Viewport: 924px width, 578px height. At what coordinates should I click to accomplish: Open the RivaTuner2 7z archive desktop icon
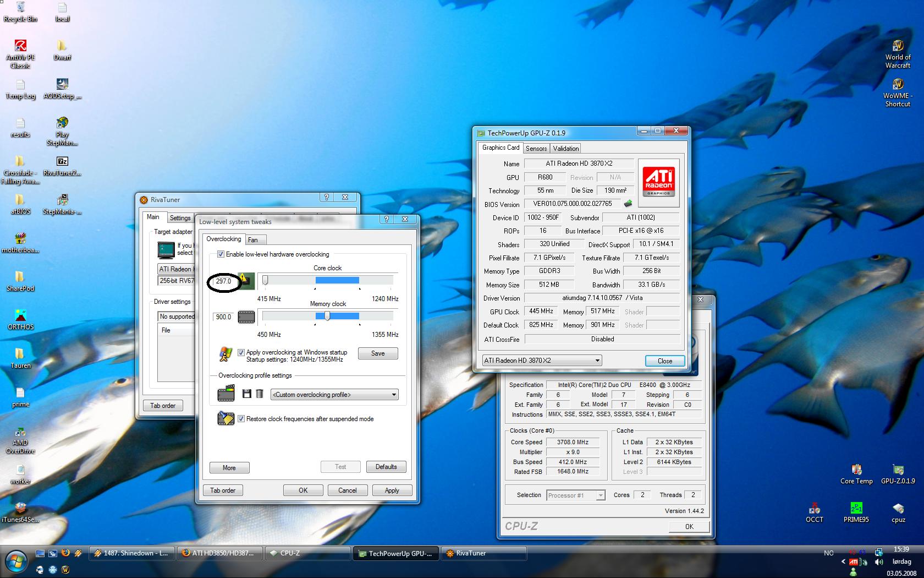coord(62,166)
